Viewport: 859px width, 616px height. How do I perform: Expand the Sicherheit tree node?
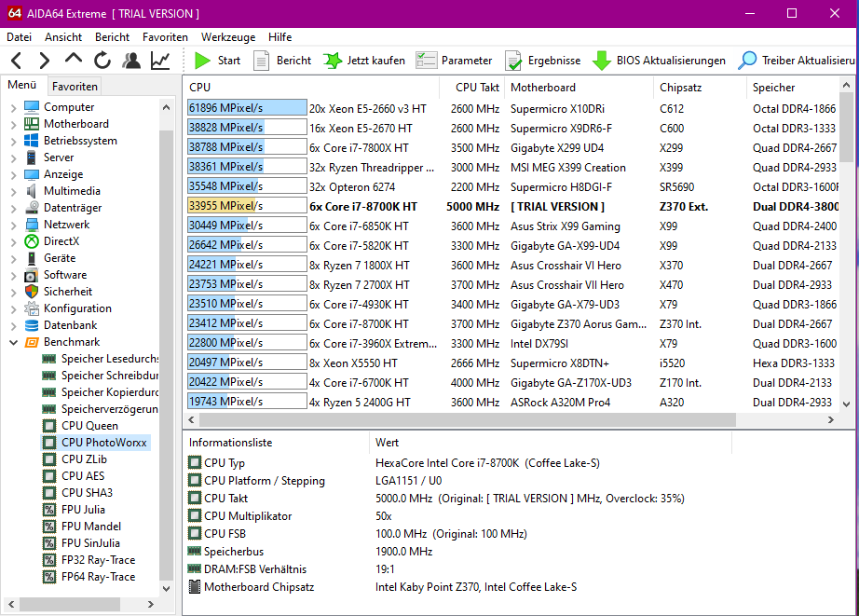coord(14,292)
